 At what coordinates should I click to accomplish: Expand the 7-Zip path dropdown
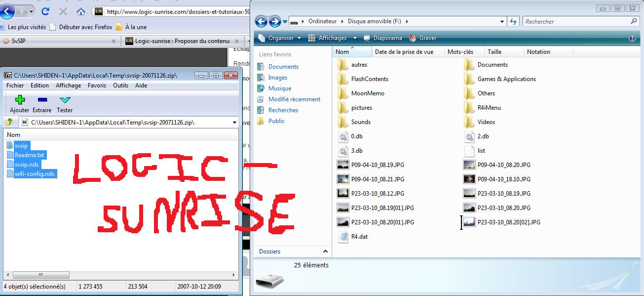pyautogui.click(x=234, y=123)
